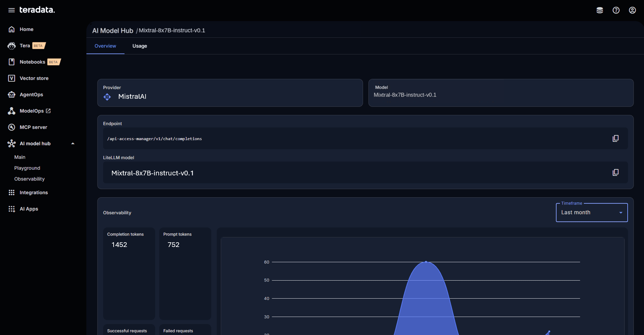644x335 pixels.
Task: Open the hamburger navigation menu
Action: pos(11,10)
